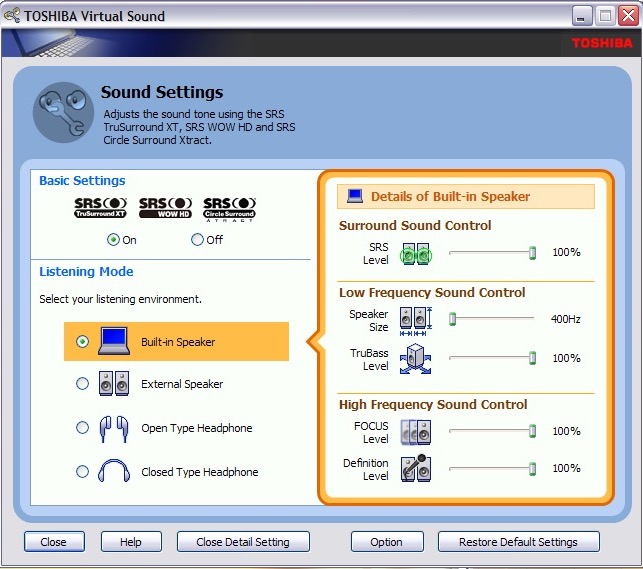Viewport: 643px width, 569px height.
Task: Click the Speaker Size slider handle
Action: [452, 319]
